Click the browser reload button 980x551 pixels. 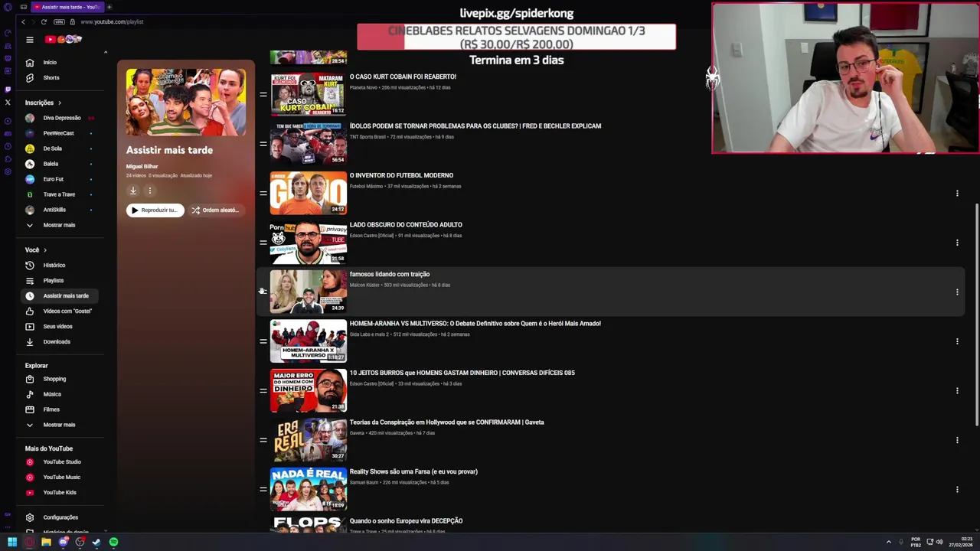point(44,21)
